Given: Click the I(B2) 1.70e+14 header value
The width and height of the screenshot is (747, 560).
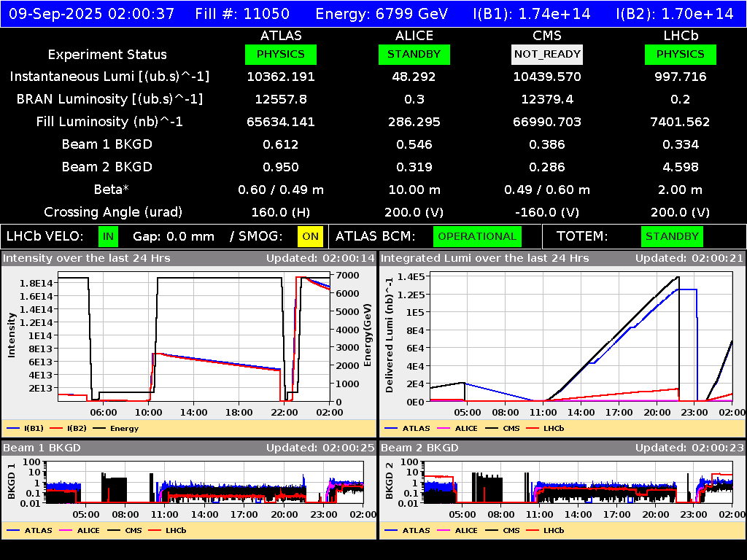Looking at the screenshot, I should [x=675, y=14].
